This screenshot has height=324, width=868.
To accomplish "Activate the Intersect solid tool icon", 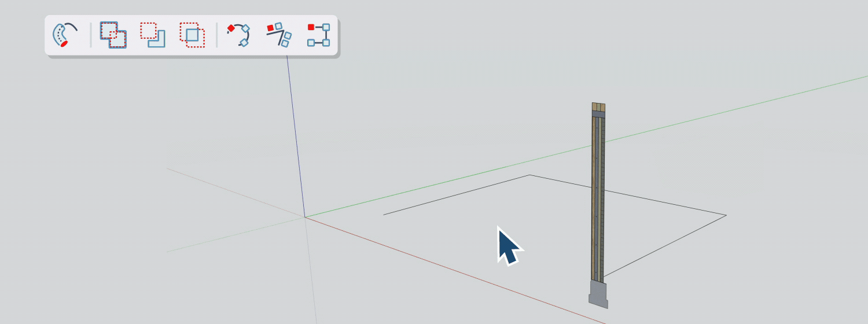I will (x=192, y=35).
